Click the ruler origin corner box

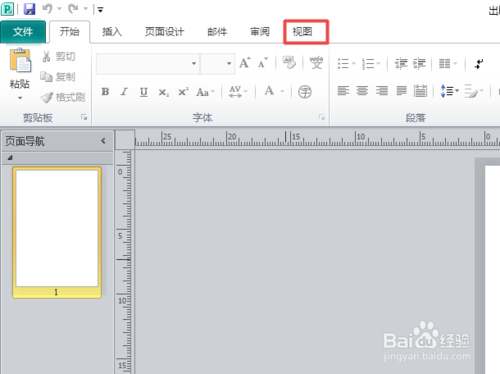coord(125,139)
